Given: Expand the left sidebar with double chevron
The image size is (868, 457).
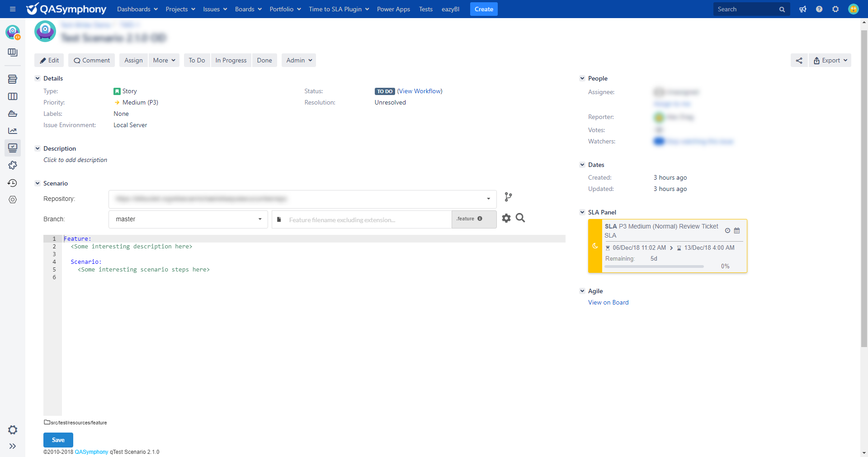Looking at the screenshot, I should (13, 446).
